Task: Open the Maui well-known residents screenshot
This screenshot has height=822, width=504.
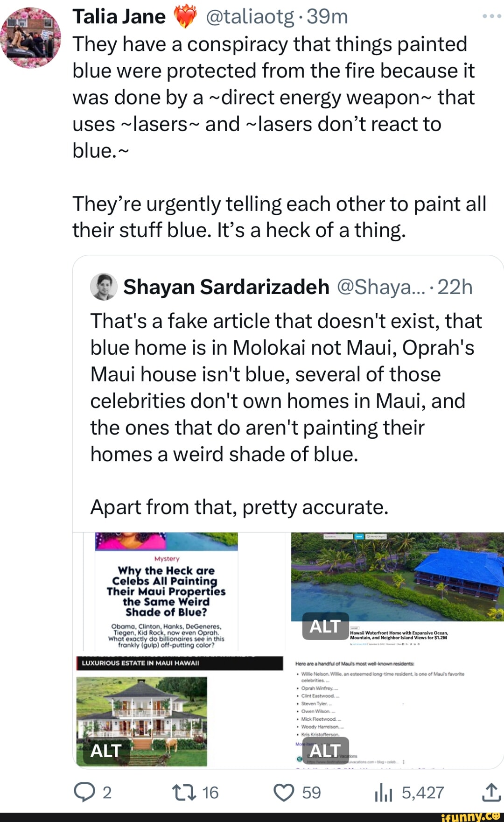Action: pos(397,700)
